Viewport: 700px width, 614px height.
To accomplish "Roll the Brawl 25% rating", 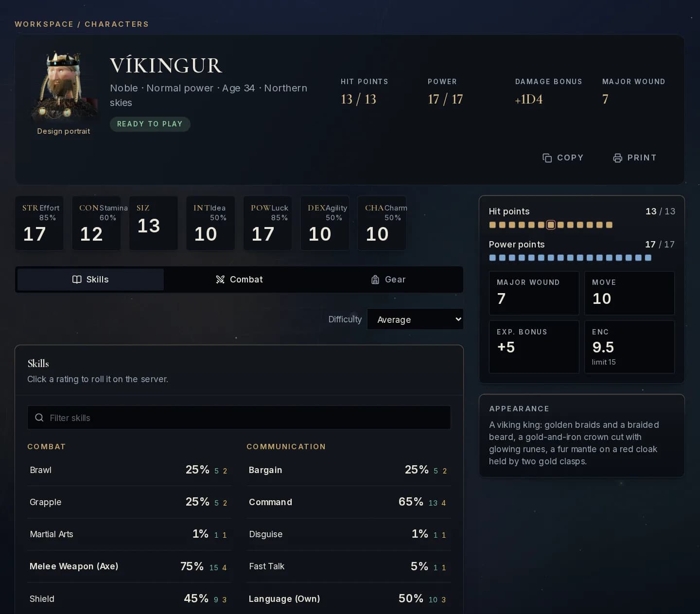I will coord(197,470).
